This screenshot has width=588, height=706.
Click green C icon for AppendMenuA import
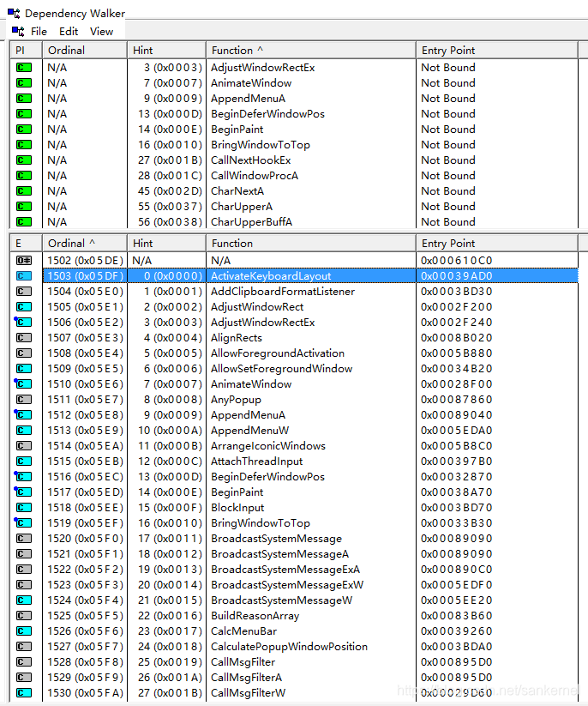click(x=24, y=98)
